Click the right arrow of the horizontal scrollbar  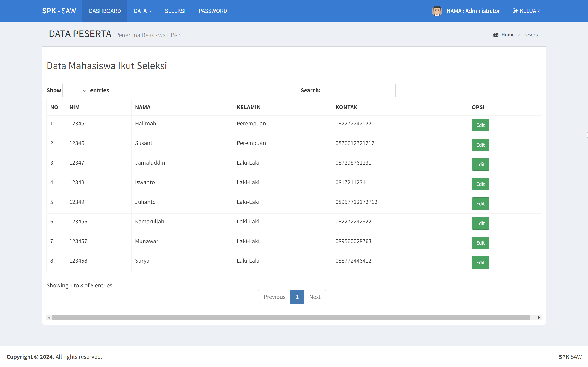coord(539,317)
